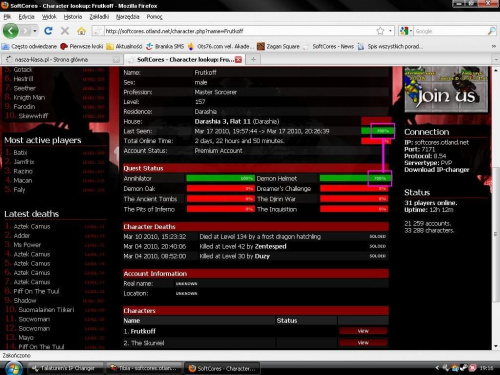Click the search magnifier icon

click(x=491, y=31)
